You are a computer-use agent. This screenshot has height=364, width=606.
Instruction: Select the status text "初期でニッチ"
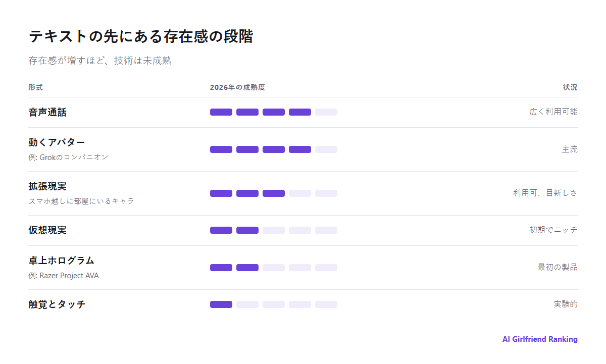pyautogui.click(x=553, y=230)
